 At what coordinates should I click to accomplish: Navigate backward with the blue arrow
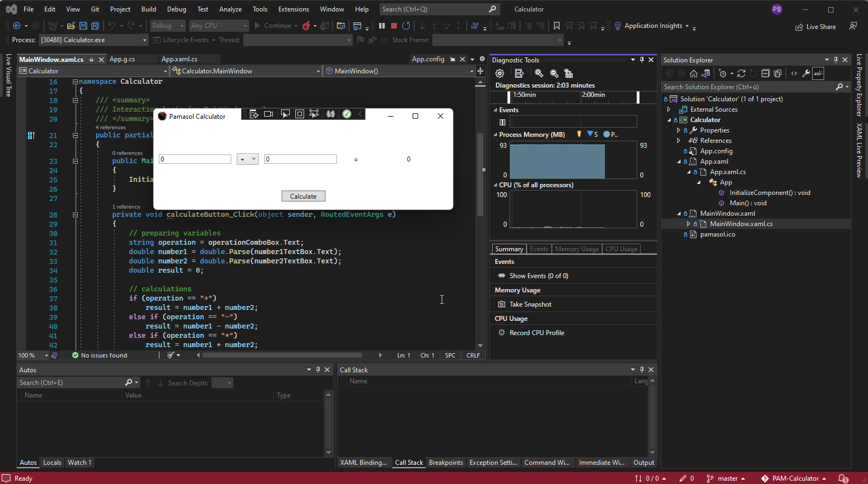click(16, 26)
